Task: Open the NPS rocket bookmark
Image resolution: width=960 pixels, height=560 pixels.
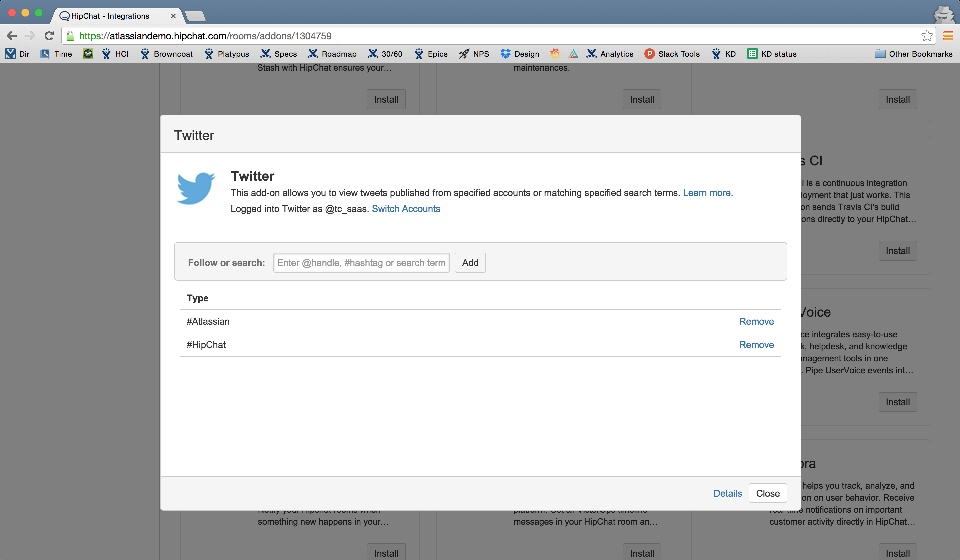Action: click(474, 54)
